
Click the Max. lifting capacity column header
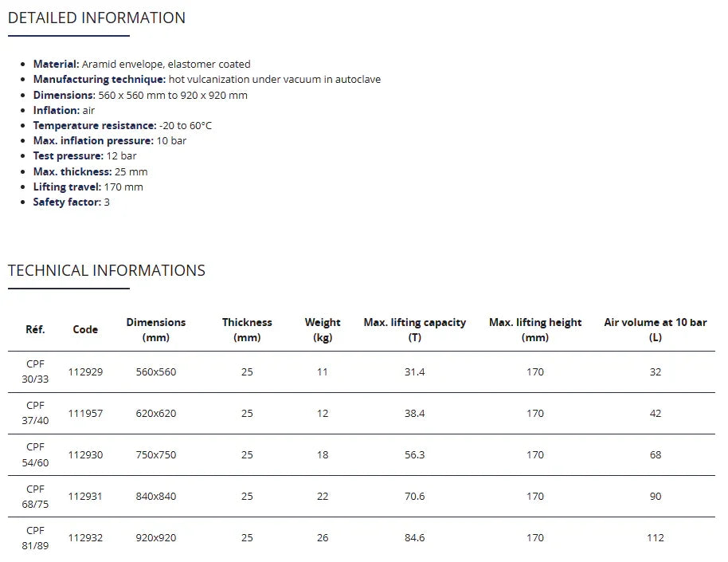point(414,329)
